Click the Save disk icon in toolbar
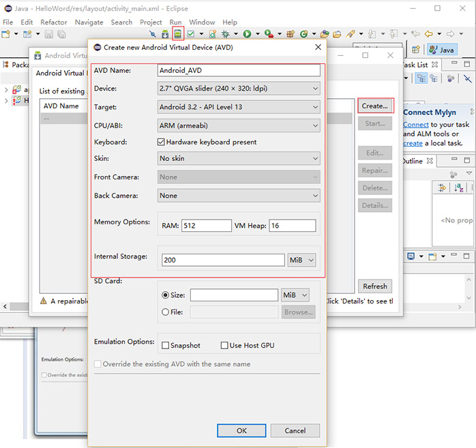Viewport: 476px width, 448px height. 49,33
